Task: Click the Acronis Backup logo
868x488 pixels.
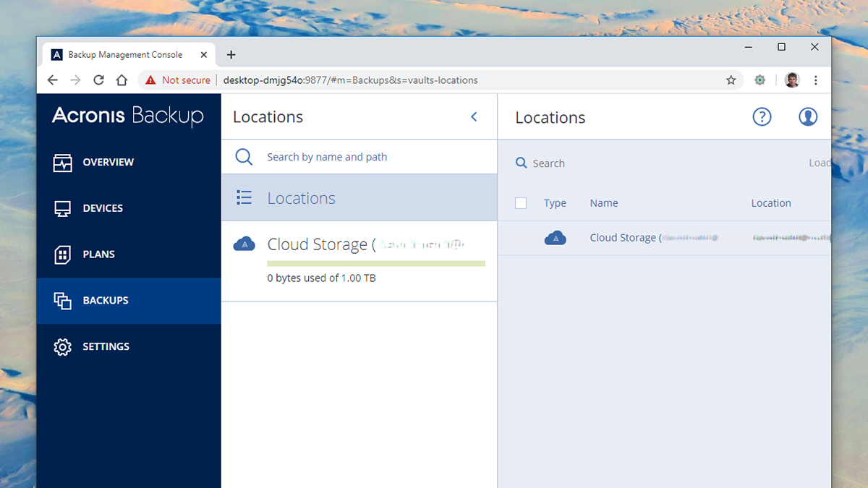Action: (x=128, y=116)
